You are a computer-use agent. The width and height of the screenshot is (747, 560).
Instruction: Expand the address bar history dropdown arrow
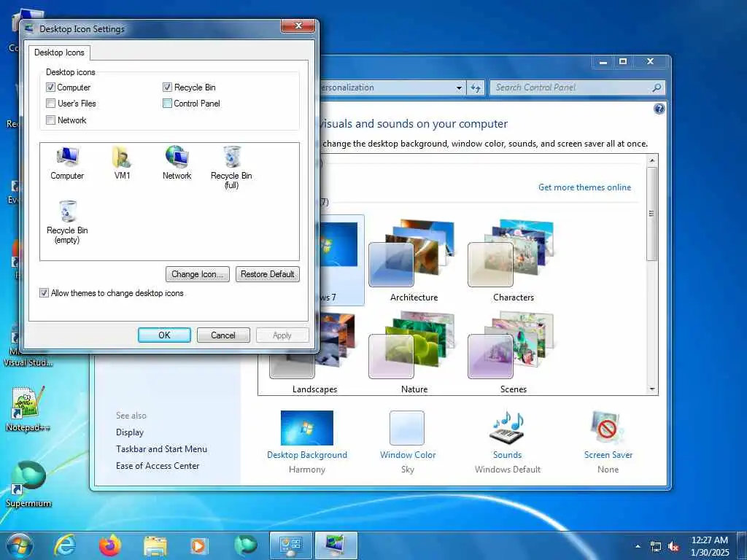tap(459, 87)
